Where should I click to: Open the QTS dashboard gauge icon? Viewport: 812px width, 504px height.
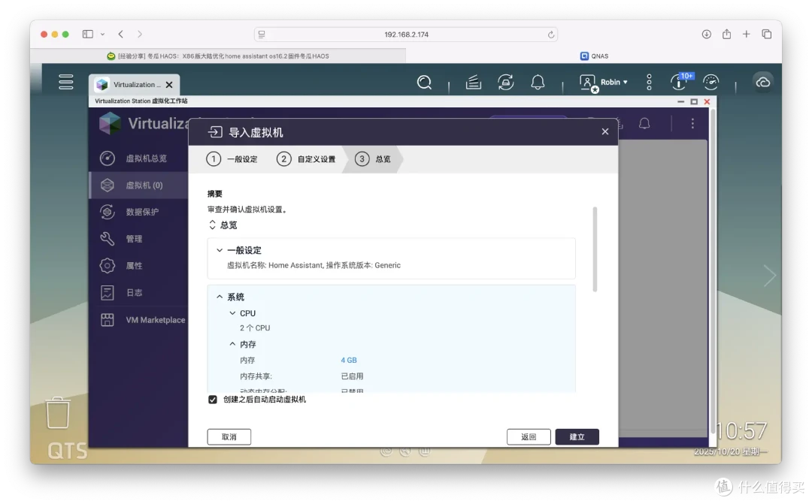pyautogui.click(x=710, y=83)
